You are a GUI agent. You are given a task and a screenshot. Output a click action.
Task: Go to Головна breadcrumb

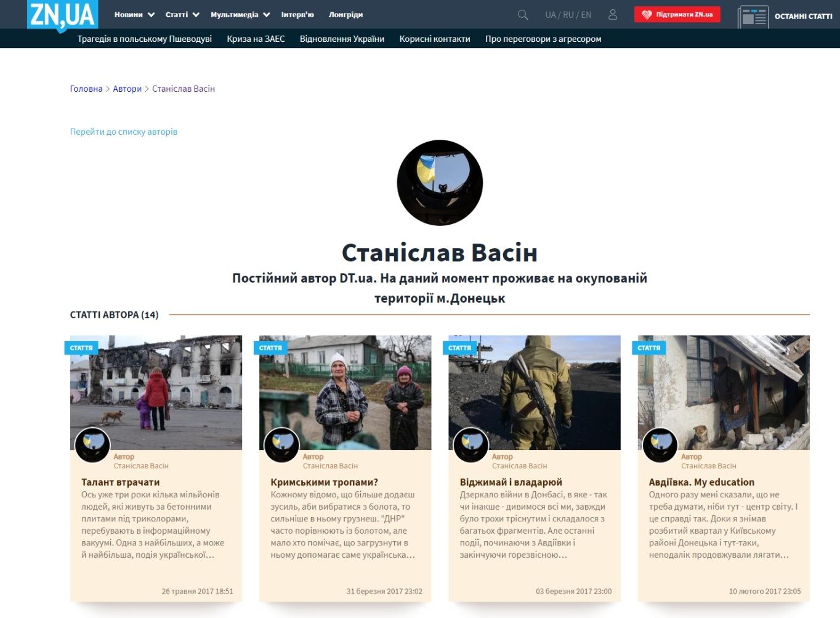pos(86,89)
